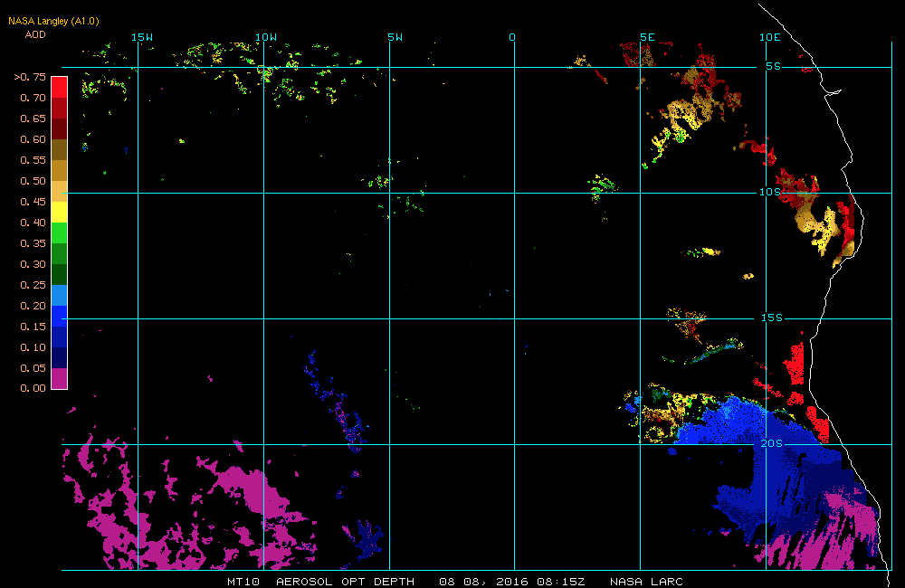Click the 5S latitude label
The width and height of the screenshot is (905, 588).
point(774,66)
